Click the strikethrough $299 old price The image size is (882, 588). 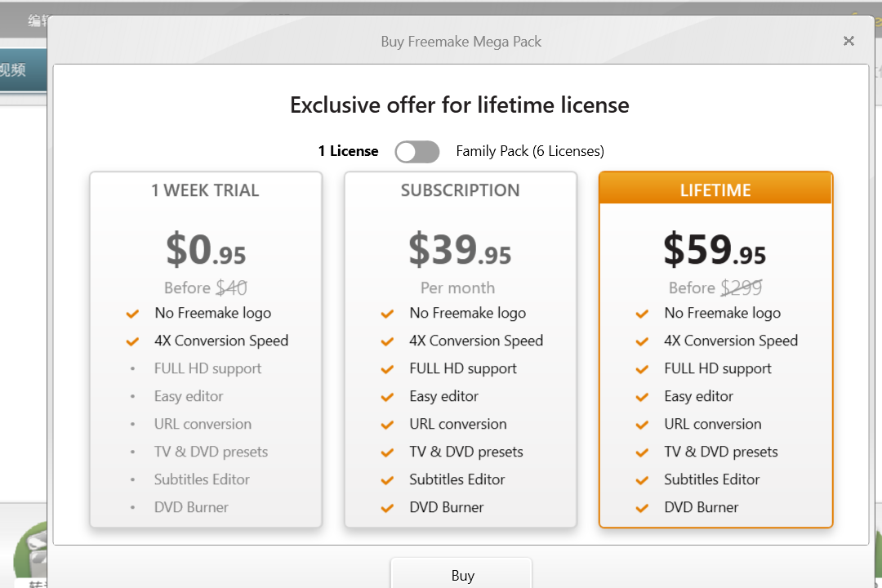click(x=742, y=287)
